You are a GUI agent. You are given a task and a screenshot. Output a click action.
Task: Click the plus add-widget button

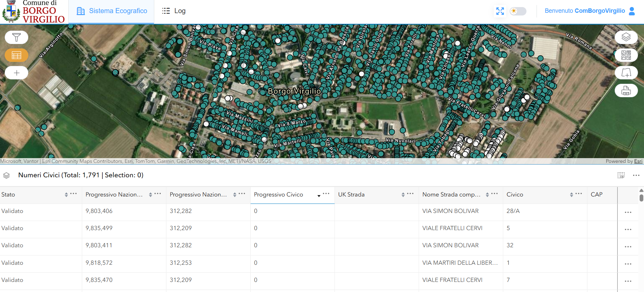tap(17, 73)
